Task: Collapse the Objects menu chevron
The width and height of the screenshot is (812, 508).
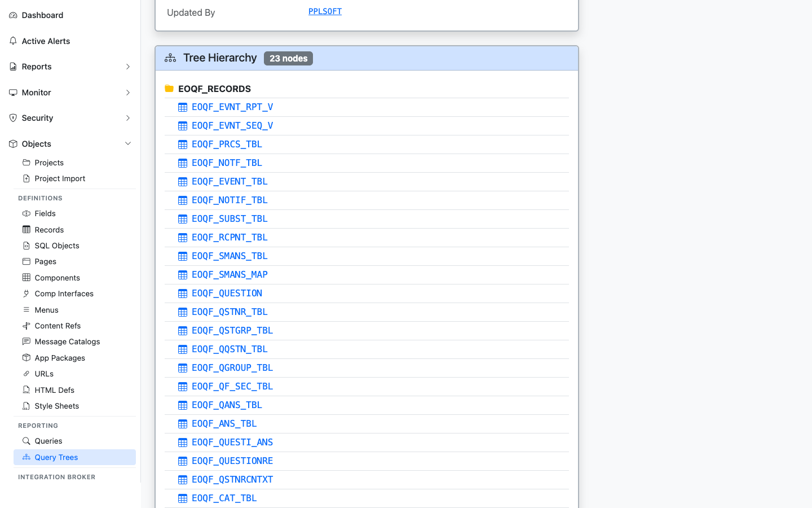Action: 128,144
